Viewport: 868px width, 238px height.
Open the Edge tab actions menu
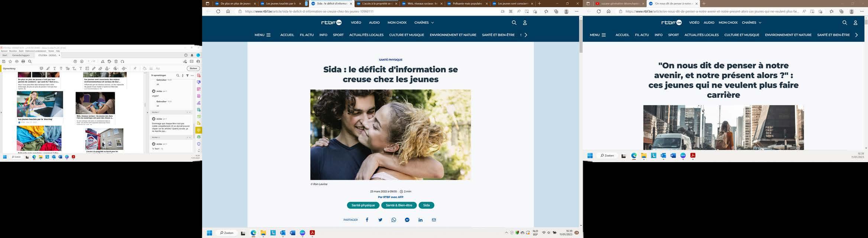click(x=207, y=3)
